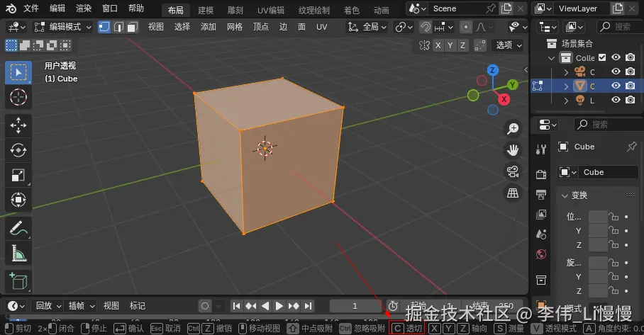Switch to face select mode
Viewport: 644px width, 335px height.
132,27
